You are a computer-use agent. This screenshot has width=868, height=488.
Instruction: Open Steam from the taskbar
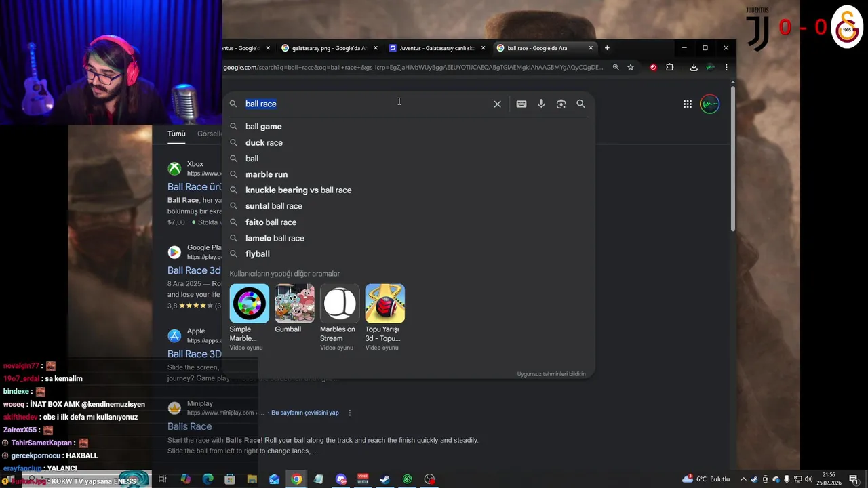coord(384,479)
